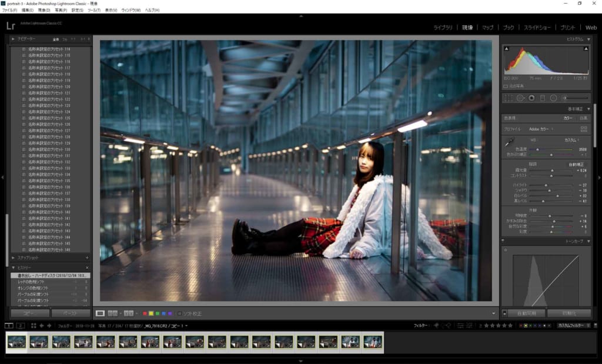Select the export history step at top

coord(50,275)
